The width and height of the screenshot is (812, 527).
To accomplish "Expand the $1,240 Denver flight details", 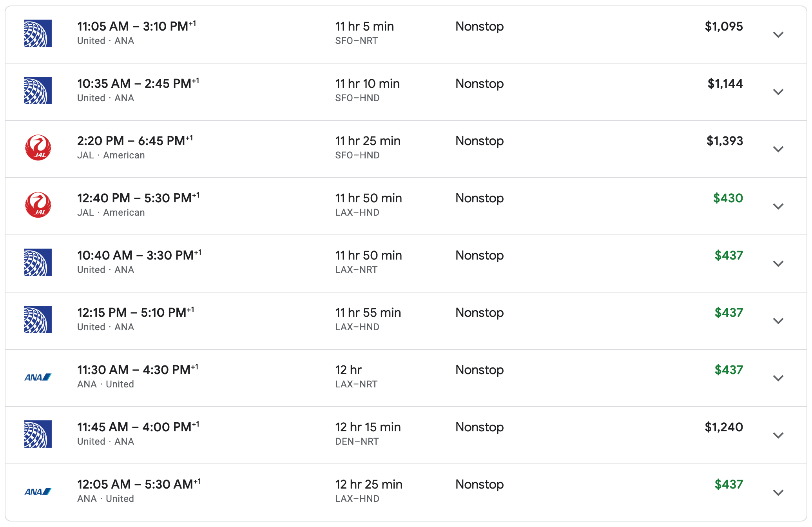I will tap(778, 435).
